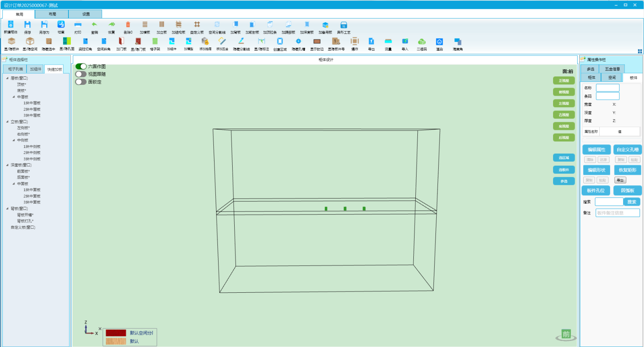Toggle the 面锁定 face lock switch
The image size is (644, 347).
[81, 82]
